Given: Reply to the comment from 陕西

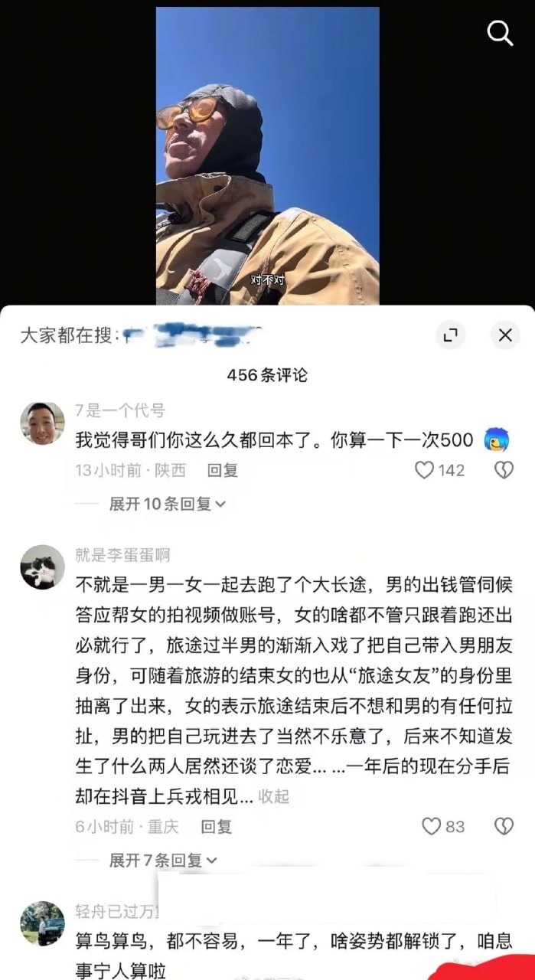Looking at the screenshot, I should [x=223, y=470].
